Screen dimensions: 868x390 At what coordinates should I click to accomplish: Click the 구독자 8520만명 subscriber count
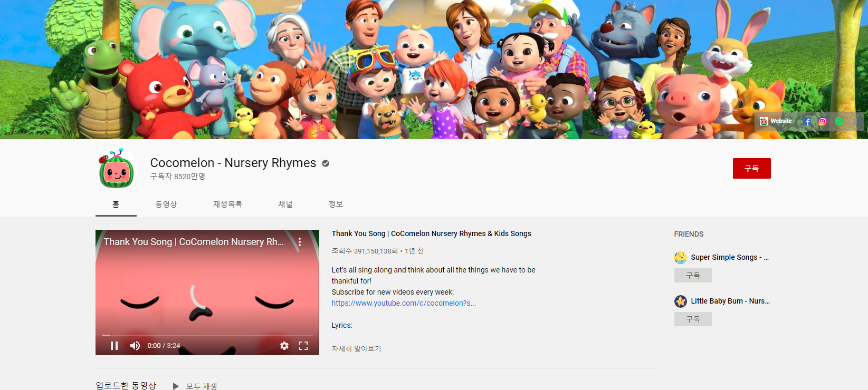(178, 177)
